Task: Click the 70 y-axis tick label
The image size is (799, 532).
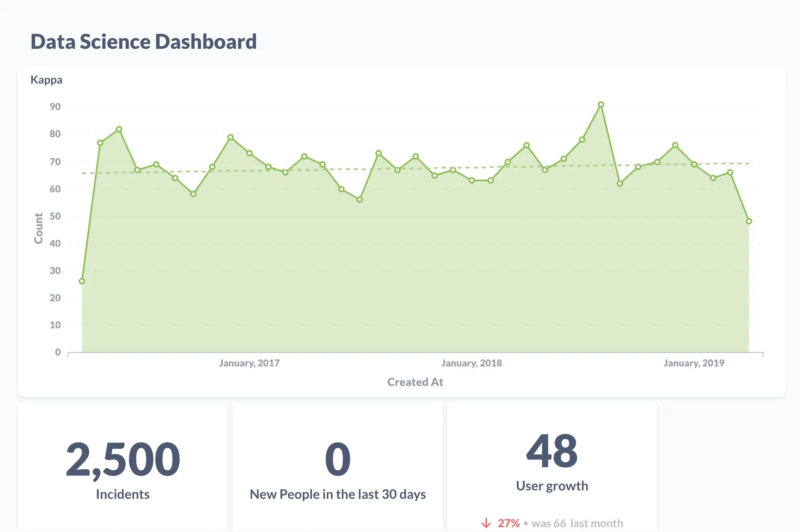Action: coord(55,162)
